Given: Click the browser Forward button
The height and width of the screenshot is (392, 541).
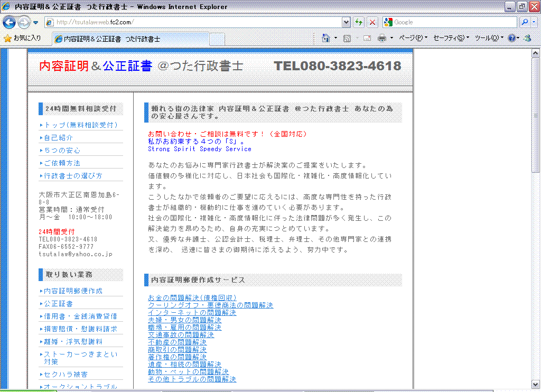Looking at the screenshot, I should (24, 22).
